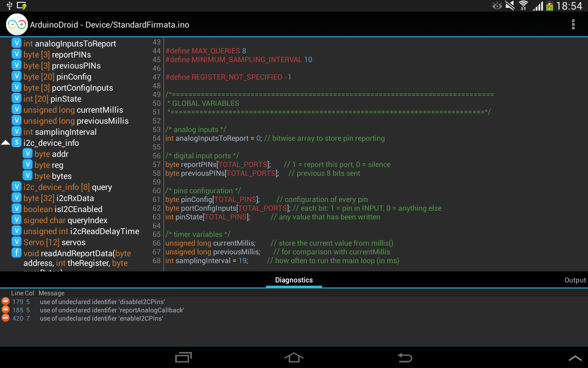The width and height of the screenshot is (588, 368).
Task: Tap the upward chevron at bottom right
Action: click(575, 357)
